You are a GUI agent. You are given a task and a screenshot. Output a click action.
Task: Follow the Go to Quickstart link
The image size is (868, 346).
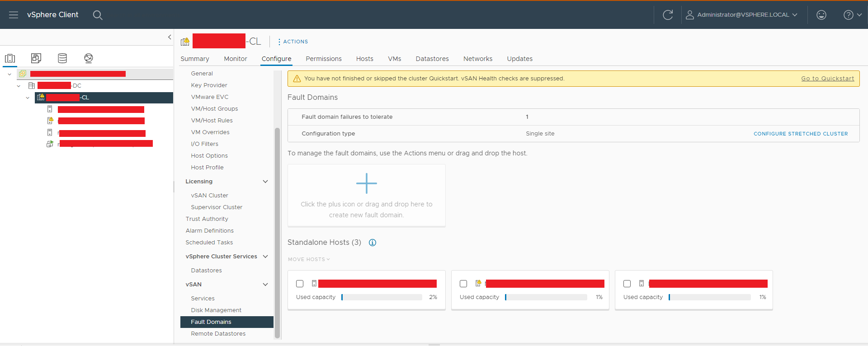pyautogui.click(x=828, y=79)
